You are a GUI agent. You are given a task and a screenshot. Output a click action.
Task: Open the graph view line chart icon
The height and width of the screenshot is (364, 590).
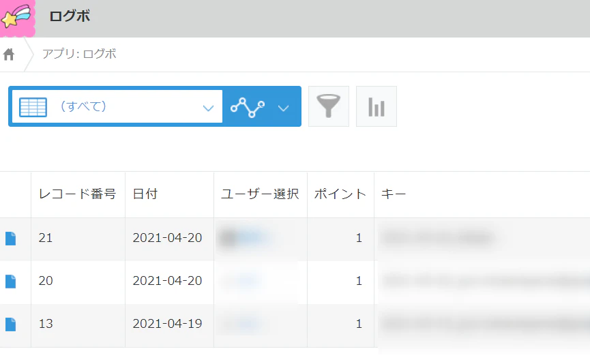tap(248, 107)
